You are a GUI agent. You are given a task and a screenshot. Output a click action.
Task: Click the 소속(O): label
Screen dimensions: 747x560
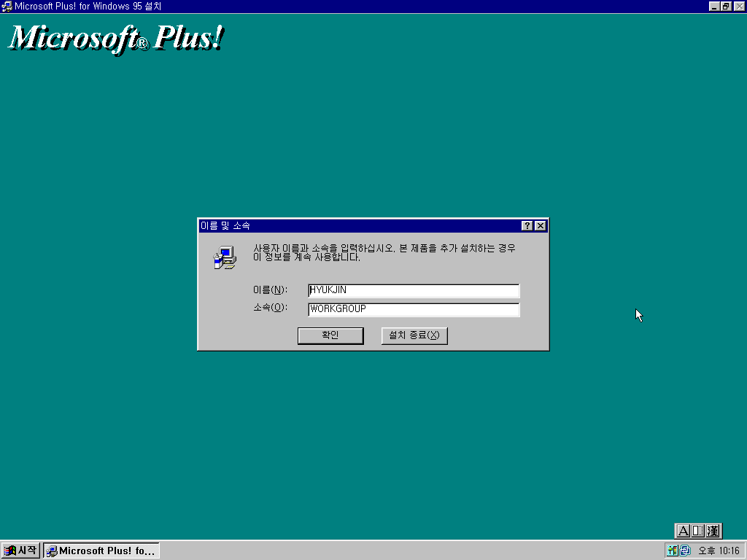click(270, 308)
